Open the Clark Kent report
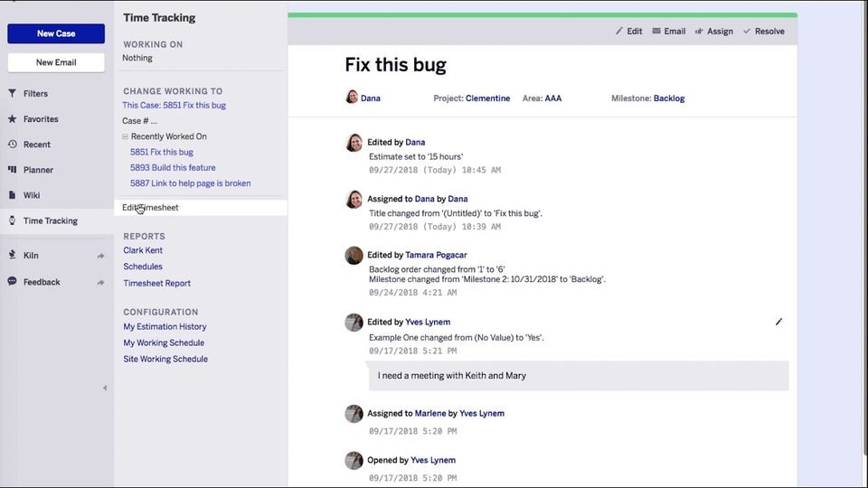The width and height of the screenshot is (868, 488). (x=143, y=250)
